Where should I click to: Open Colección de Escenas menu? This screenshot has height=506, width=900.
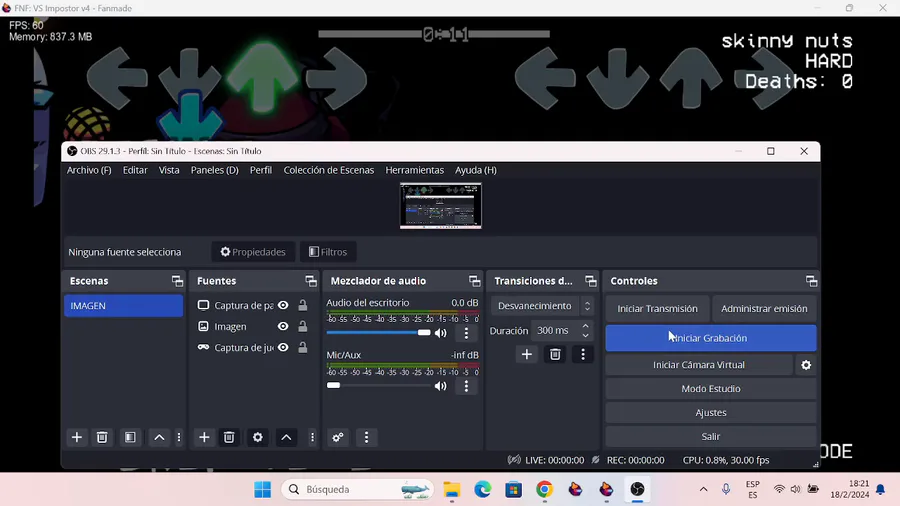328,170
